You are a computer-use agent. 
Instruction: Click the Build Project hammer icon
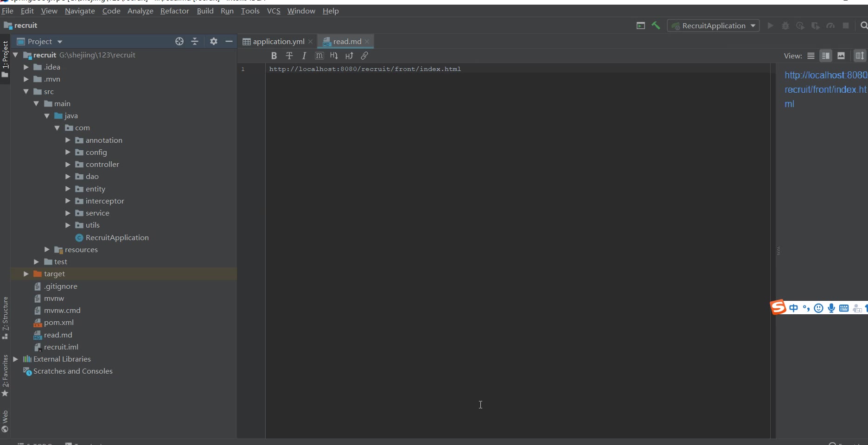(x=656, y=25)
